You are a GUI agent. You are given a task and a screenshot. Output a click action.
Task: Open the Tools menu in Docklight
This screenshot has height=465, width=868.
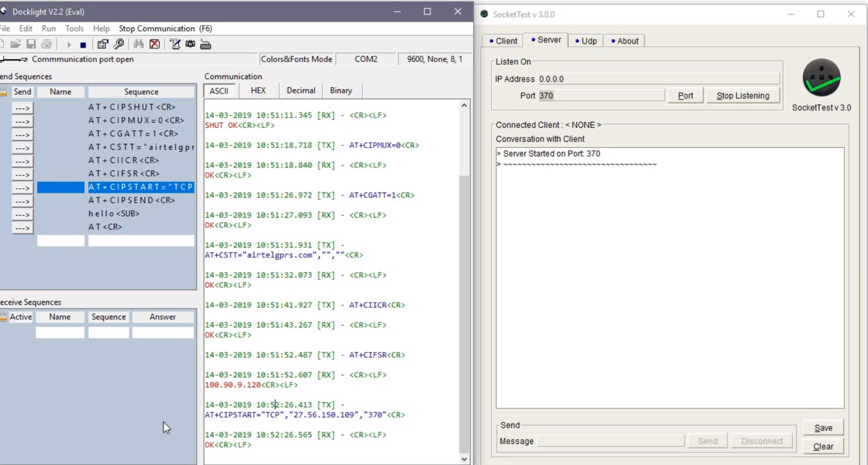(75, 28)
